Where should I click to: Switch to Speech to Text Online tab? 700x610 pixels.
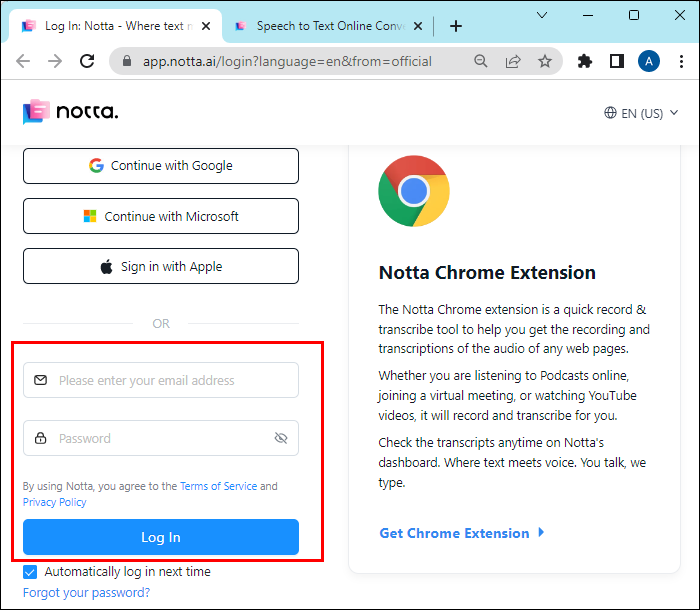(x=320, y=26)
